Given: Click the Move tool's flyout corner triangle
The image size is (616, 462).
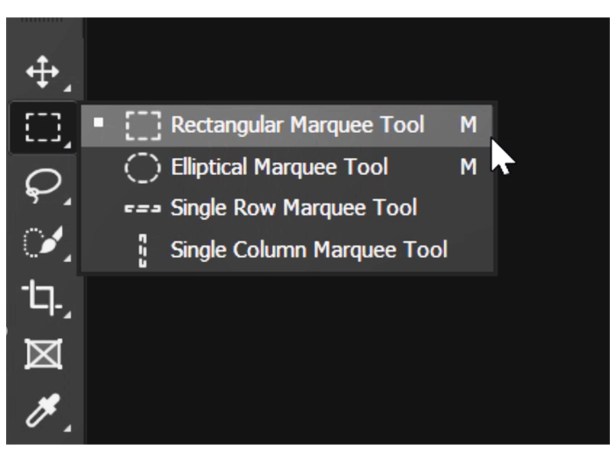Looking at the screenshot, I should (x=66, y=89).
